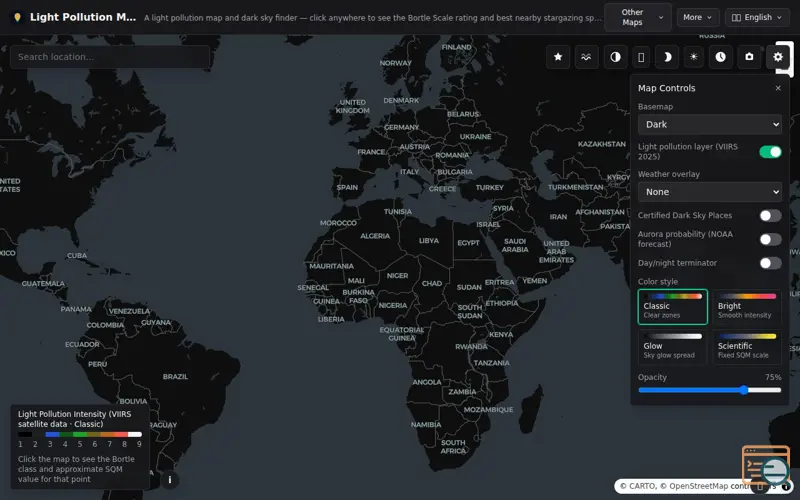800x500 pixels.
Task: Click the legend's Bortle color scale bar
Action: [80, 434]
